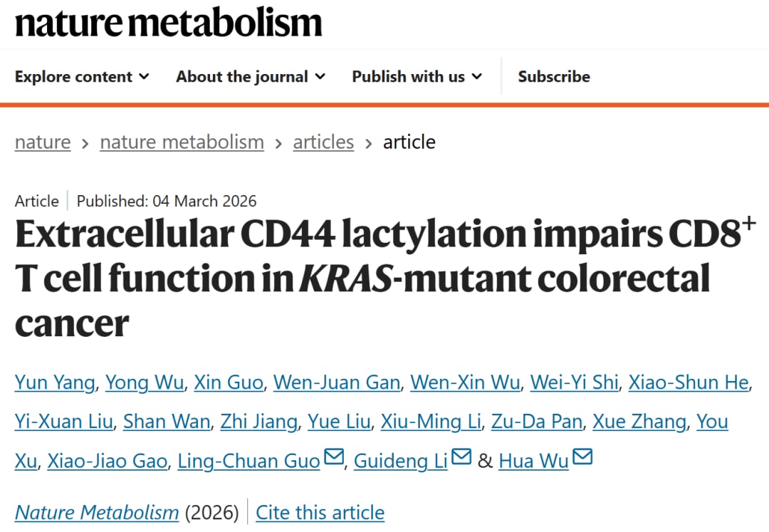Click author Zu-Da Pan
The height and width of the screenshot is (532, 769).
[537, 422]
